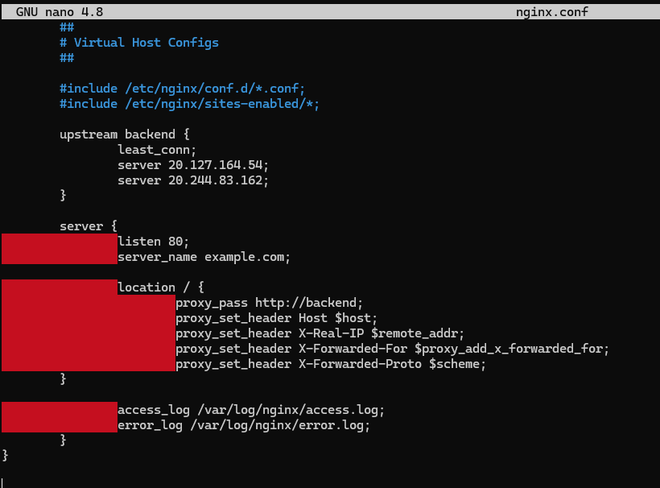Screen dimensions: 660x488
Task: Click the X-Real-IP header line
Action: tap(320, 333)
